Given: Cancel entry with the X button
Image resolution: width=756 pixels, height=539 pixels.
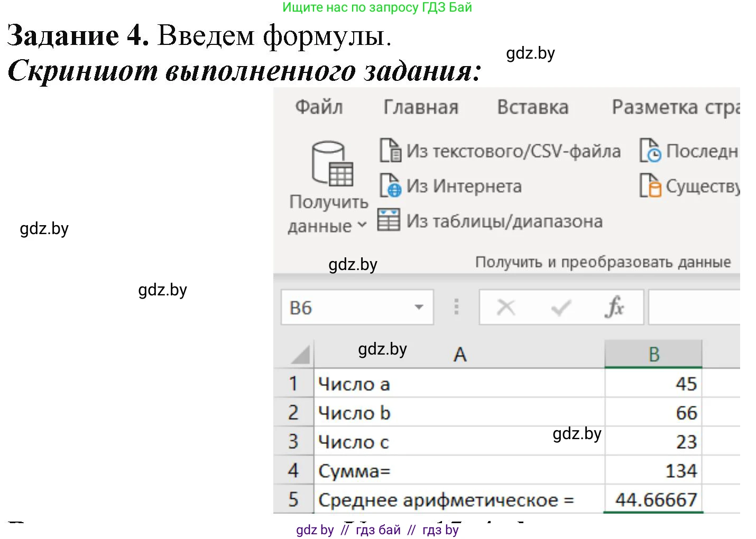Looking at the screenshot, I should (506, 306).
